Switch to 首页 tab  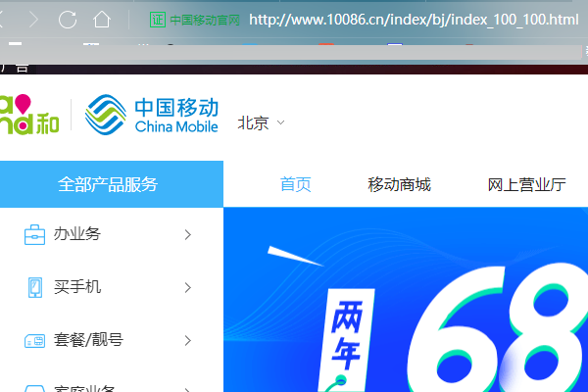[296, 184]
